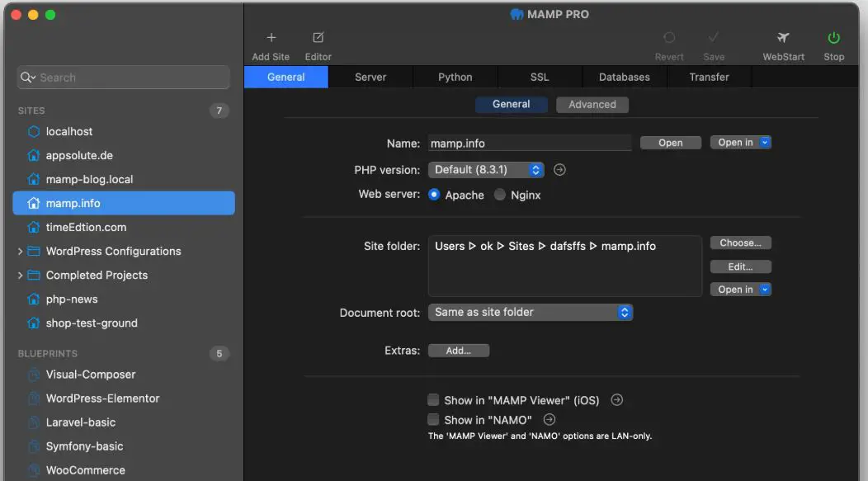868x481 pixels.
Task: Expand the WordPress Configurations folder
Action: [19, 251]
